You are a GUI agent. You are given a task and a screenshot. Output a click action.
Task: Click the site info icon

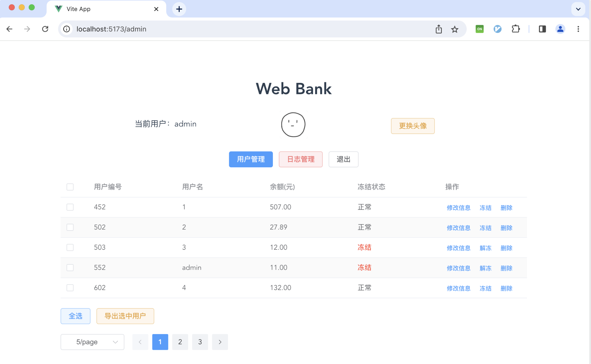pyautogui.click(x=67, y=29)
